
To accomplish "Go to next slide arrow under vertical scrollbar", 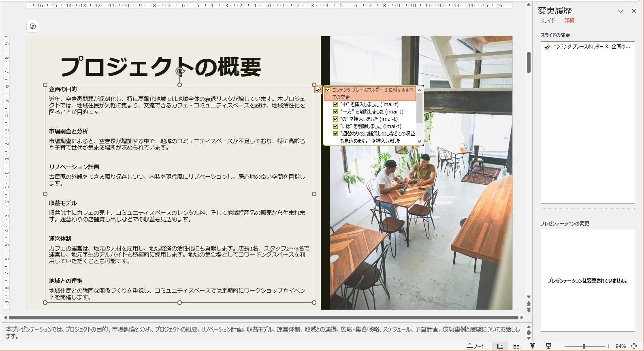I will click(529, 310).
